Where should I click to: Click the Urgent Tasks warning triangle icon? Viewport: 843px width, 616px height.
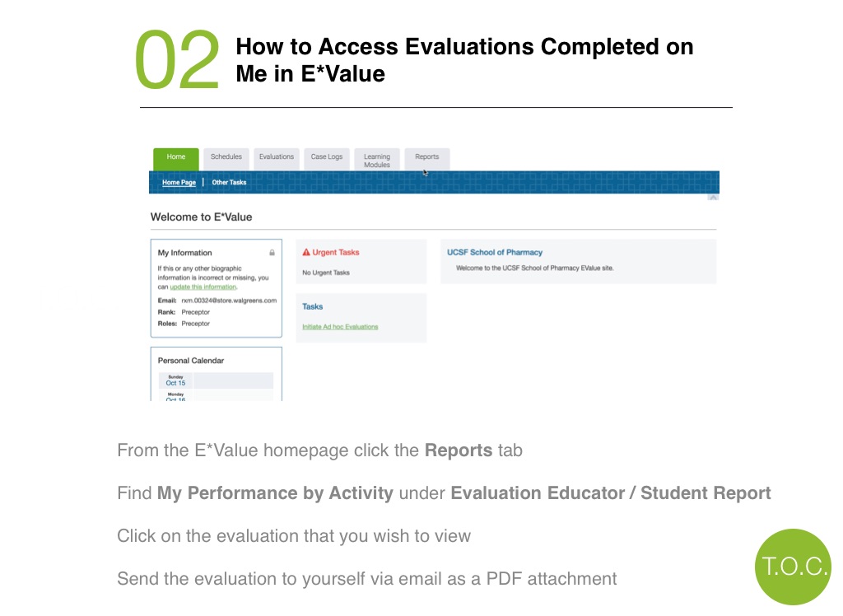tap(306, 252)
